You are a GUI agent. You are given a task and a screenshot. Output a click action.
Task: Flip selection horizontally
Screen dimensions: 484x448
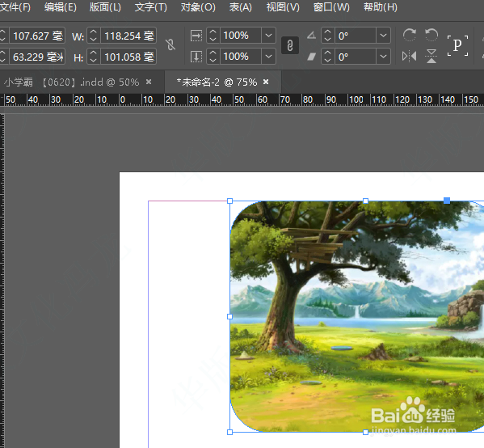pos(410,57)
